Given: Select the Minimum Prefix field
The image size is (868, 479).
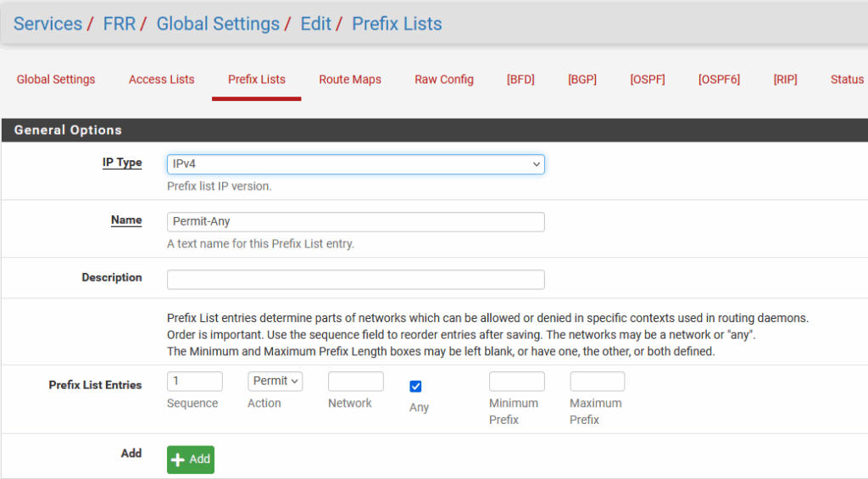Looking at the screenshot, I should 516,382.
